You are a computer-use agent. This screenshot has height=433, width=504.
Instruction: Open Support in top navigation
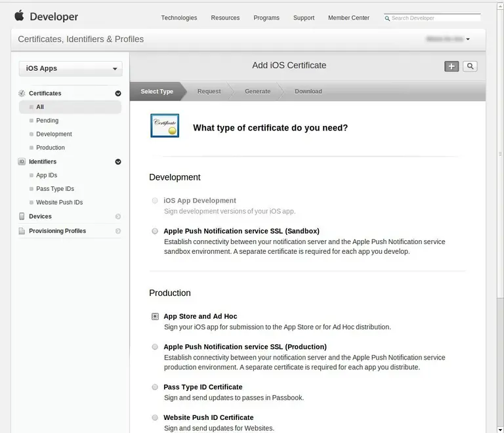304,18
